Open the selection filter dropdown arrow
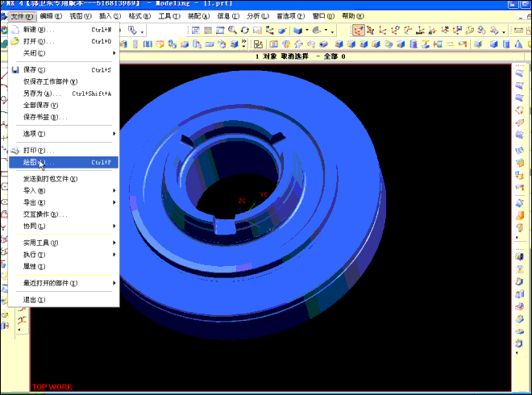Image resolution: width=532 pixels, height=395 pixels. tap(142, 32)
